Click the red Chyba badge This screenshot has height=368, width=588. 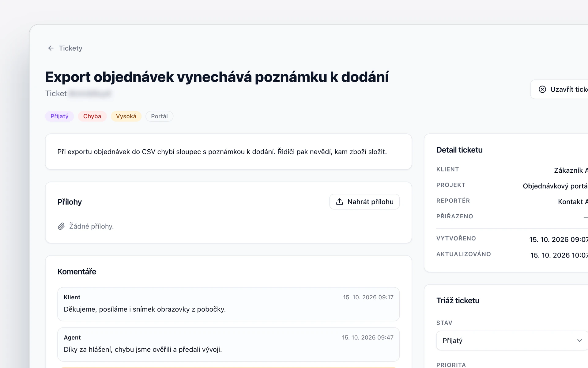pos(92,116)
